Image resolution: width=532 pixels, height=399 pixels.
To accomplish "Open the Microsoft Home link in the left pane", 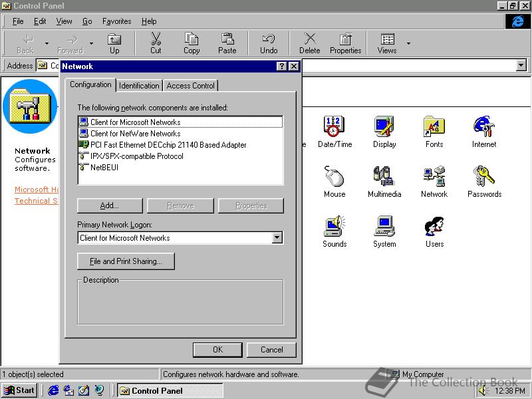I will (37, 190).
